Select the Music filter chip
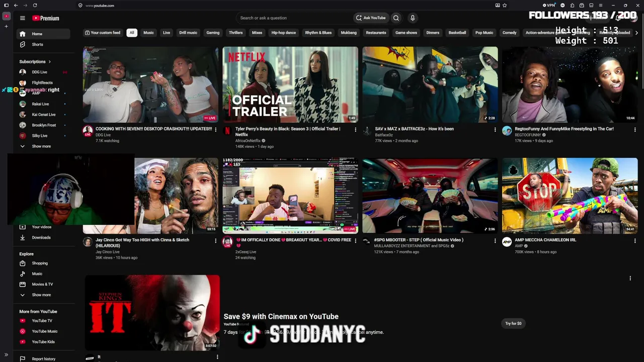 click(148, 33)
